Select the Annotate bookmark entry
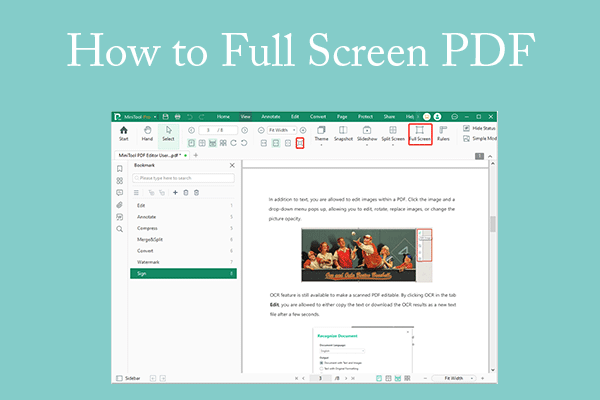 coord(184,217)
